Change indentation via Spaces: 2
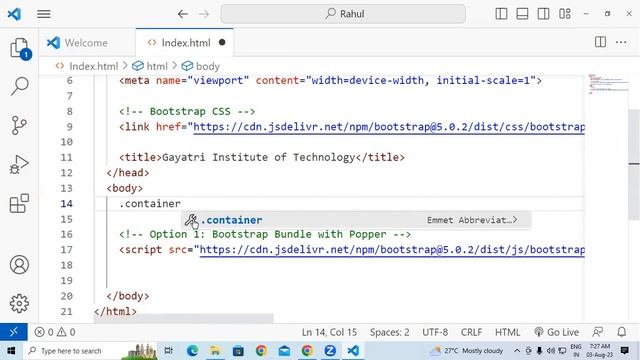This screenshot has height=360, width=640. coord(389,332)
